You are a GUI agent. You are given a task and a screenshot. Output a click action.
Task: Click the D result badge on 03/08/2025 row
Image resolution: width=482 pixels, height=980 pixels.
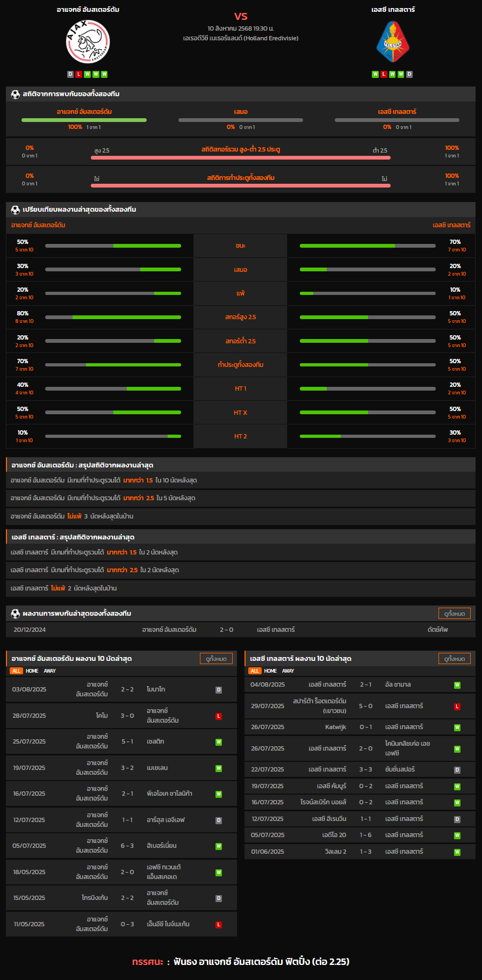[x=219, y=690]
